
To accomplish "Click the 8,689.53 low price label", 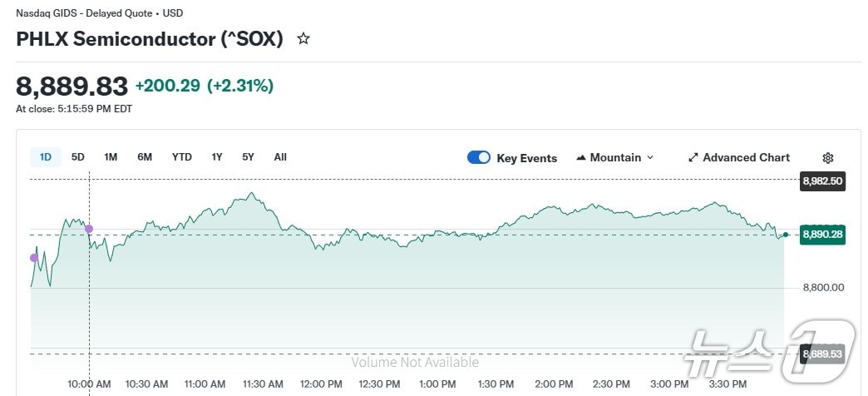I will 821,354.
